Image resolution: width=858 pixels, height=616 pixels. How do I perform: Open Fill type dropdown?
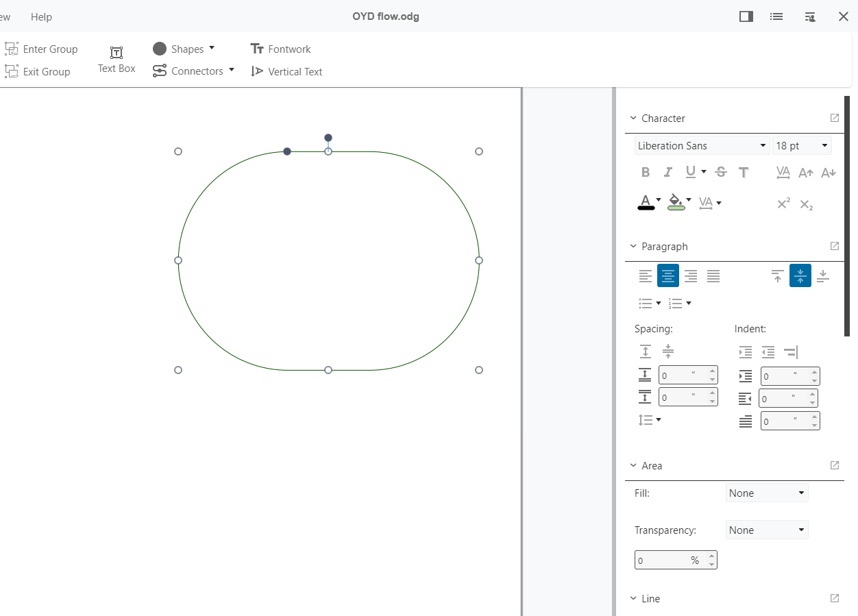click(767, 493)
